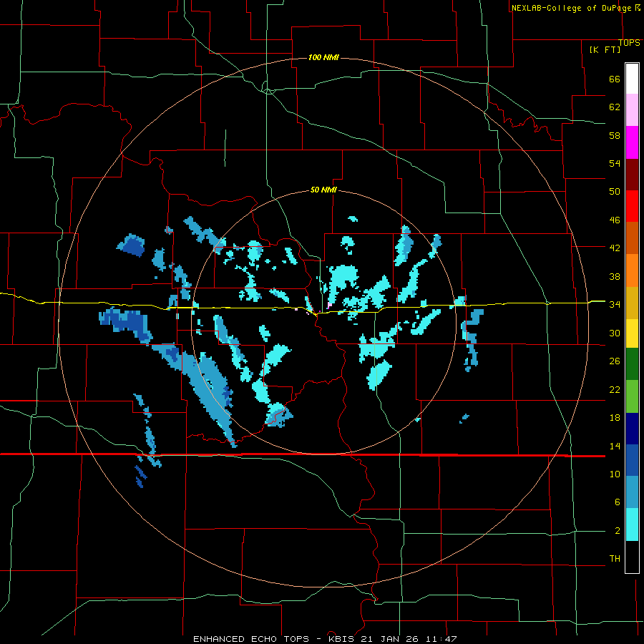Select the dark green legend swatch
The width and height of the screenshot is (644, 644).
(x=632, y=364)
